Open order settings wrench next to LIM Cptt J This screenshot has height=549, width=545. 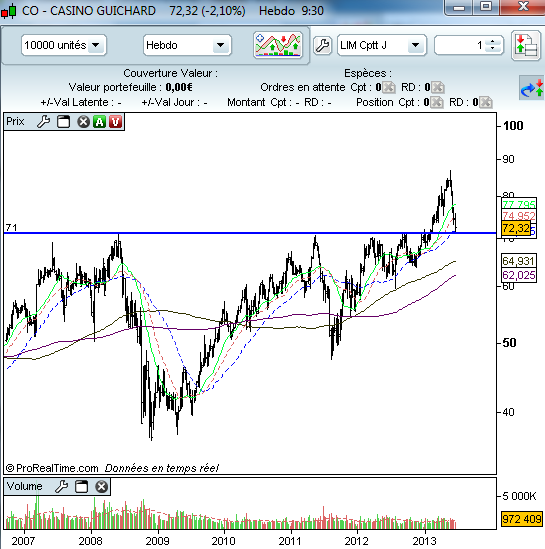click(x=322, y=46)
